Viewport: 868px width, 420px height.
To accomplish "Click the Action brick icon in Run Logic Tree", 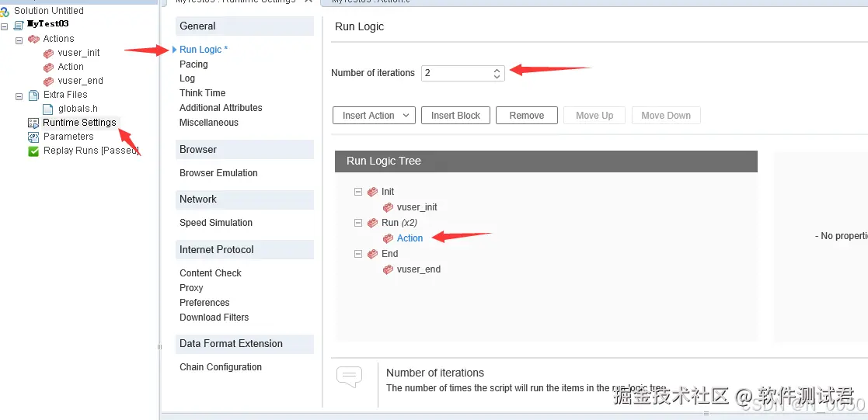I will point(388,238).
